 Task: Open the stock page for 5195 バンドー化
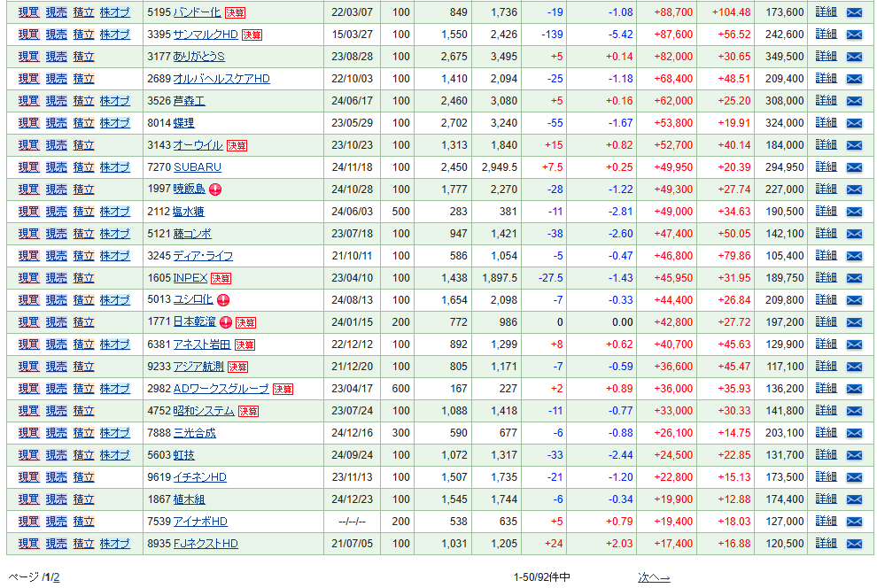(197, 12)
